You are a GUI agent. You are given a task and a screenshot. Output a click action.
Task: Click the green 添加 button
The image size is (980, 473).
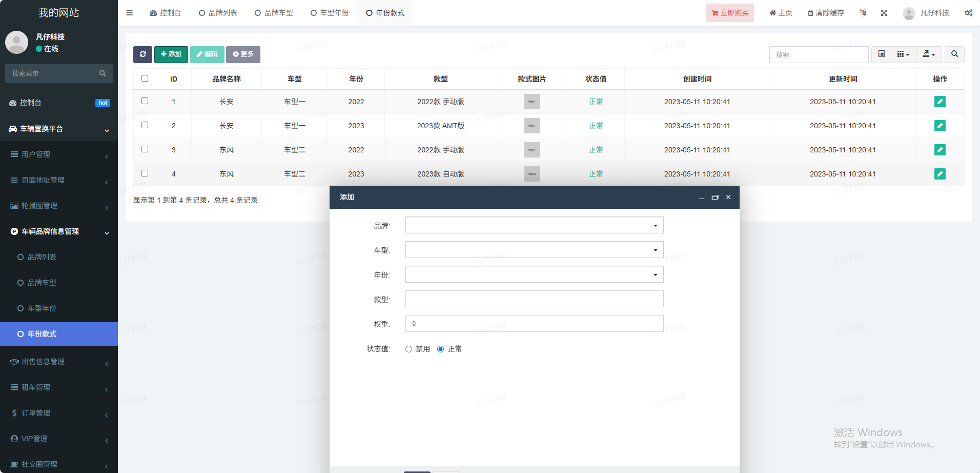click(171, 54)
